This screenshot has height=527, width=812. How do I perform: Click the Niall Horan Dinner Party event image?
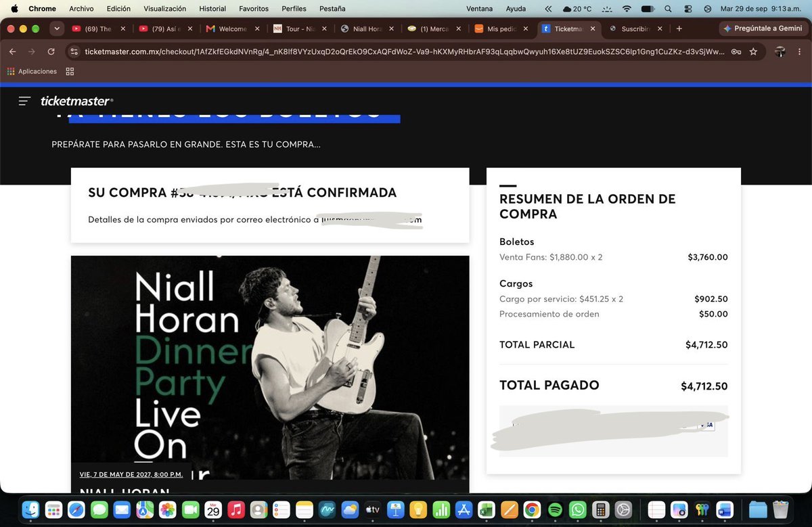click(270, 367)
